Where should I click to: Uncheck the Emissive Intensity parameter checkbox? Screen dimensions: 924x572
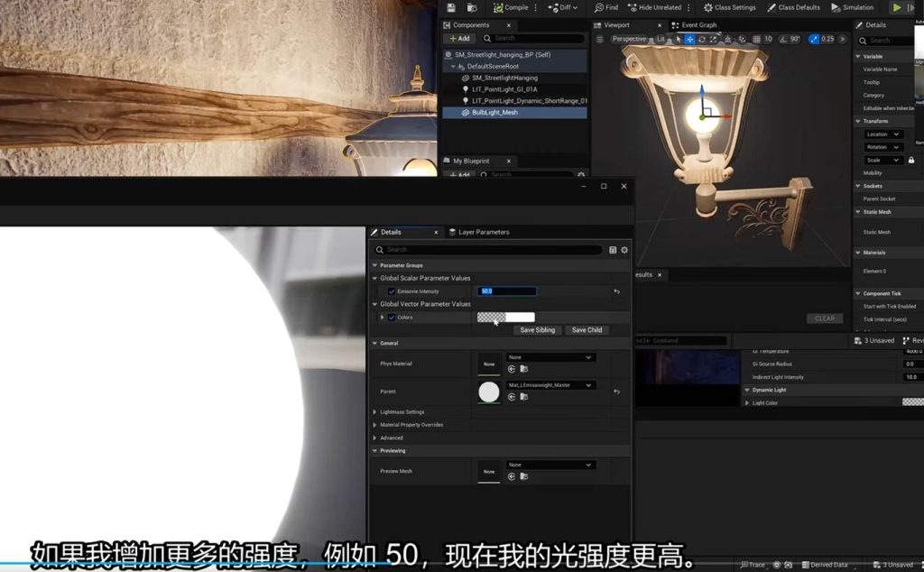pyautogui.click(x=391, y=291)
